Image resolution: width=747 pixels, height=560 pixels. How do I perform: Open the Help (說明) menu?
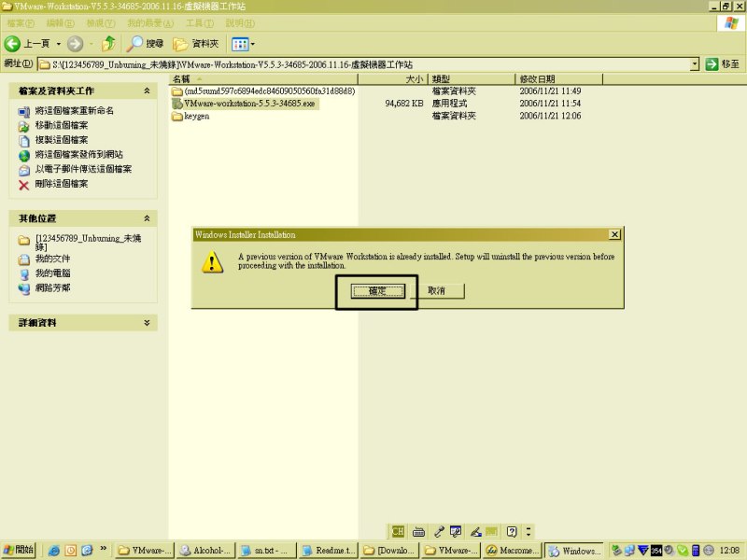240,23
